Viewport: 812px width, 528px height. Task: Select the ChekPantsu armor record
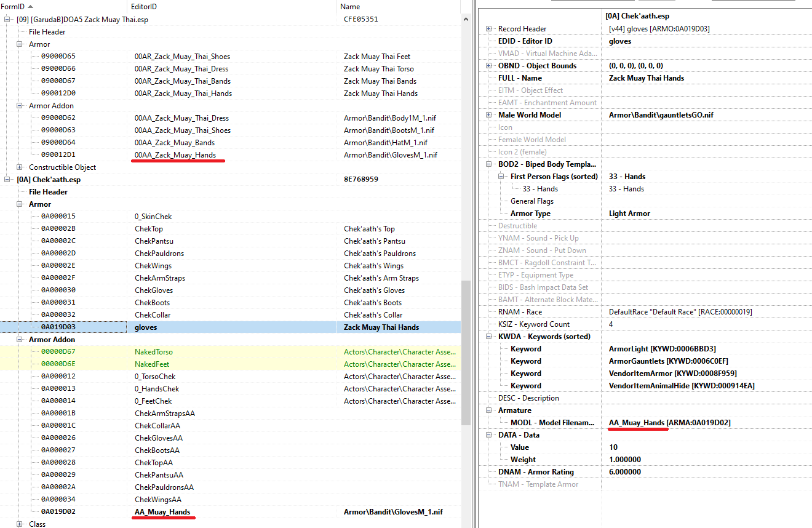[x=230, y=241]
